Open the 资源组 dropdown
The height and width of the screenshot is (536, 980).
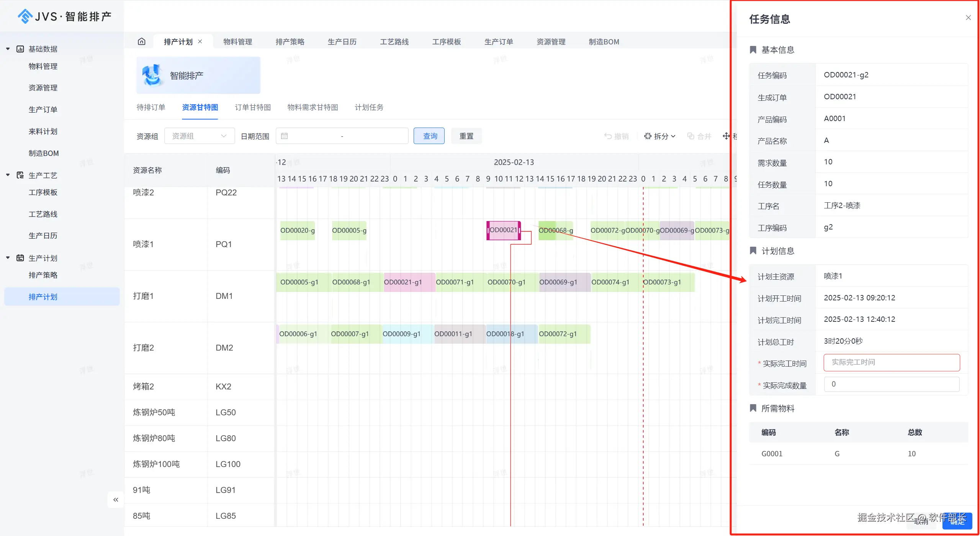(199, 136)
